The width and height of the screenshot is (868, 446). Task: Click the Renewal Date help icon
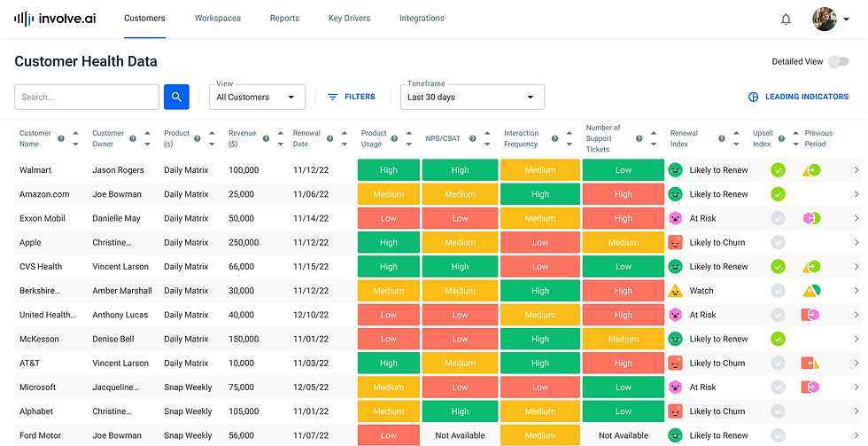[x=329, y=138]
